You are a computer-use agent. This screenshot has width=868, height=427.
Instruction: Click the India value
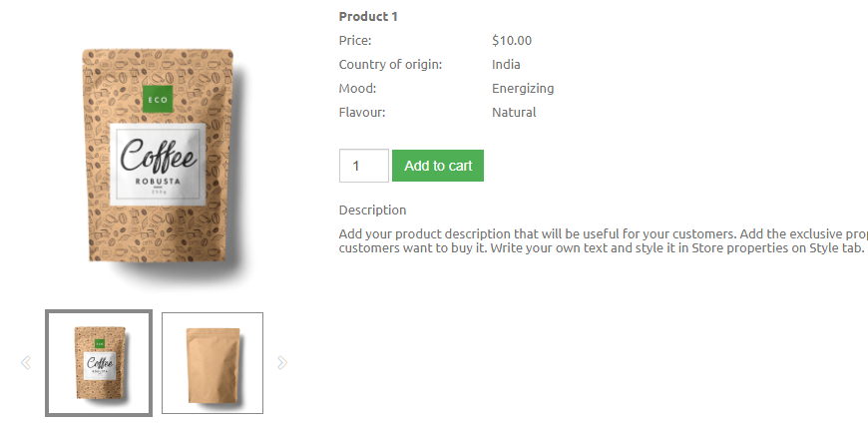click(x=506, y=65)
